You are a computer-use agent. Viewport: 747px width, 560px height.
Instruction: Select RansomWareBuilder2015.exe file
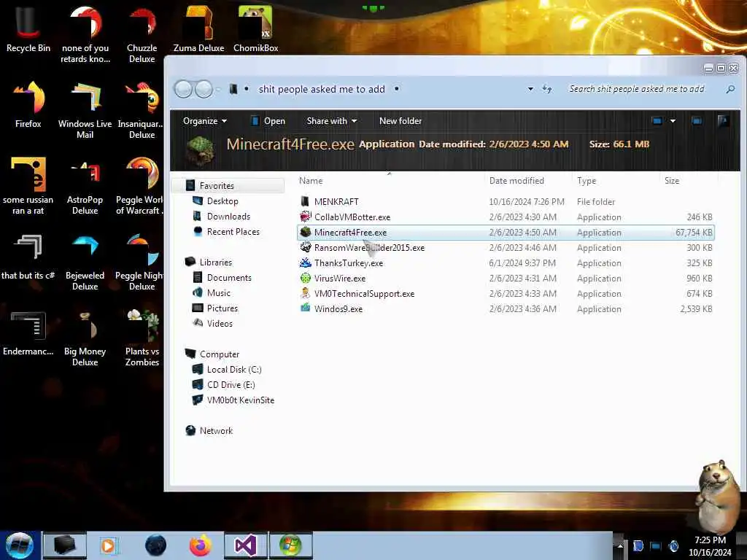click(506, 248)
